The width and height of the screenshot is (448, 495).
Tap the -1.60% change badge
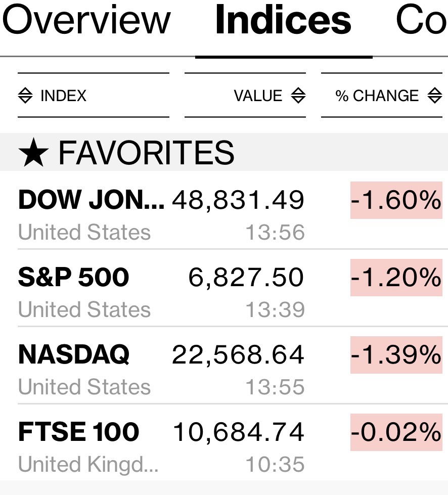click(396, 200)
